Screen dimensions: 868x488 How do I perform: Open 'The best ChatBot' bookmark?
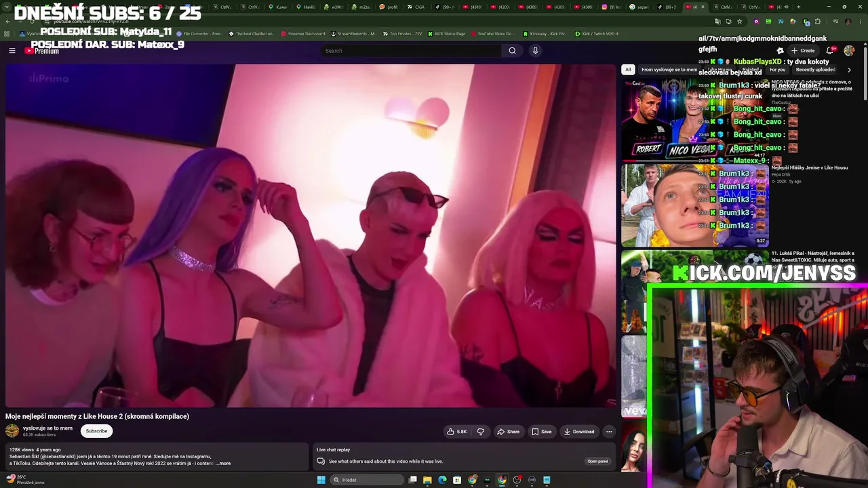coord(252,34)
